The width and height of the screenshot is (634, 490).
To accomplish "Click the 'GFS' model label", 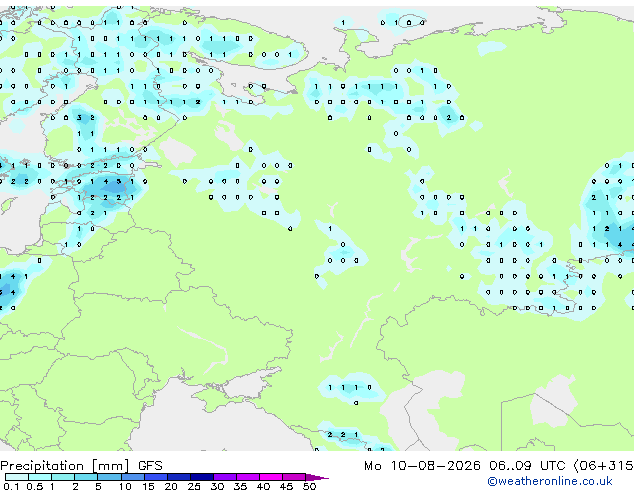I will [x=150, y=466].
